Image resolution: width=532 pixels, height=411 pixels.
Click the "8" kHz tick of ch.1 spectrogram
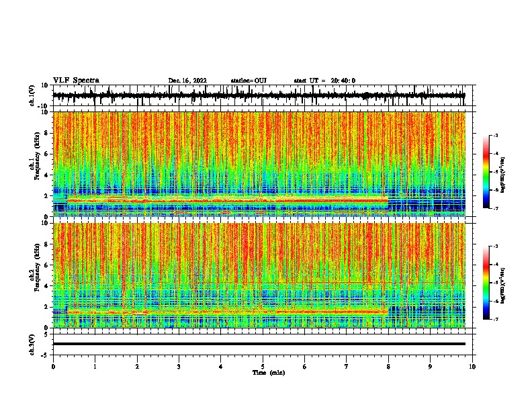point(47,133)
